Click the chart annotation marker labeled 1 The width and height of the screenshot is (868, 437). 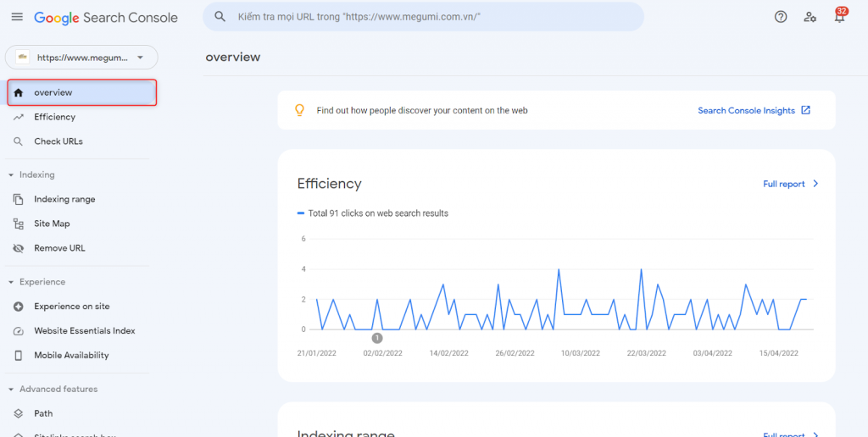pyautogui.click(x=377, y=338)
